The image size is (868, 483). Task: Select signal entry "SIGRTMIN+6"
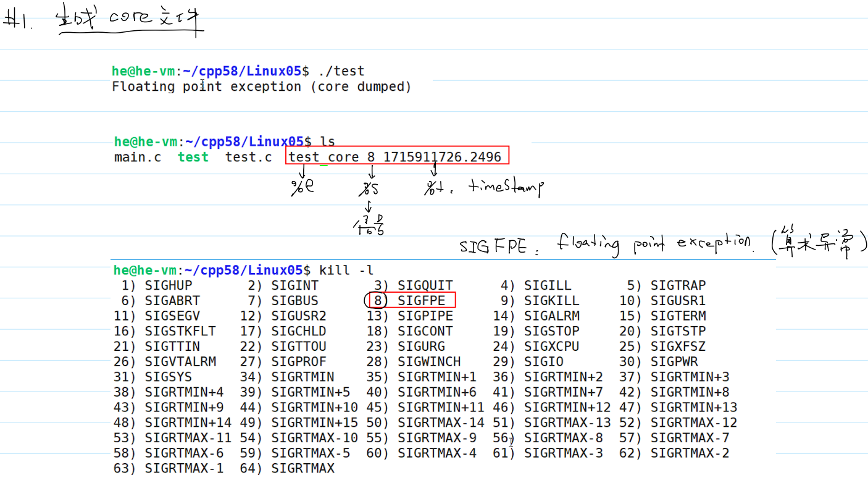(437, 392)
